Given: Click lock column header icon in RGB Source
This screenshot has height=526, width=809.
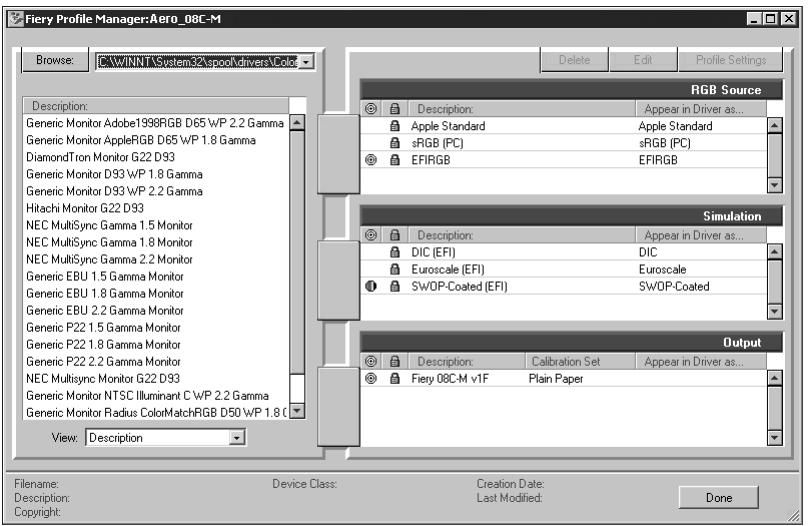Looking at the screenshot, I should (395, 109).
